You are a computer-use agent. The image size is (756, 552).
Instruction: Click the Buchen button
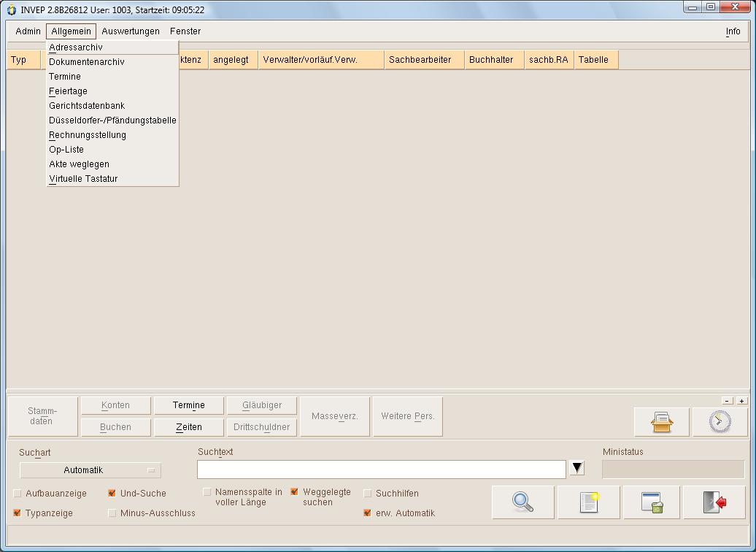pos(116,427)
